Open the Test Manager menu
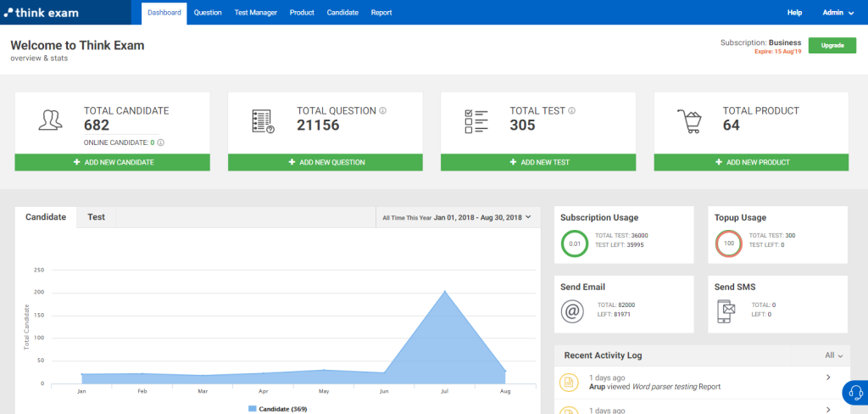The image size is (868, 414). click(x=255, y=13)
